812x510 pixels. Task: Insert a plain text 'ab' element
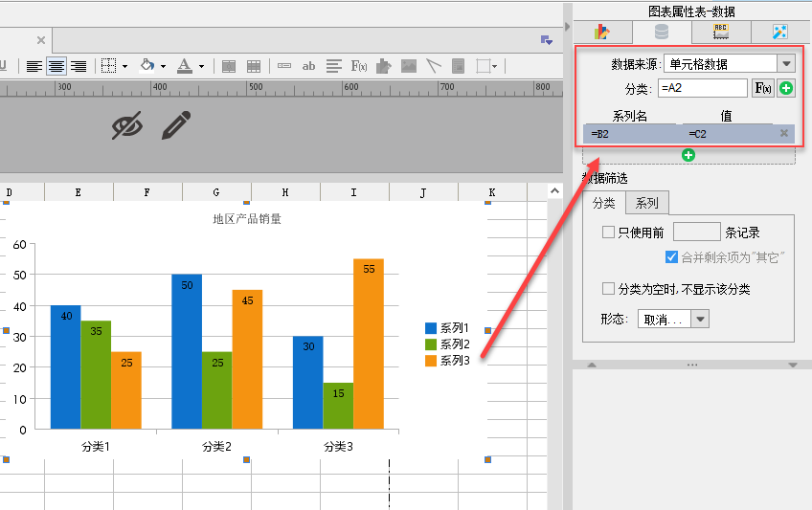(308, 66)
